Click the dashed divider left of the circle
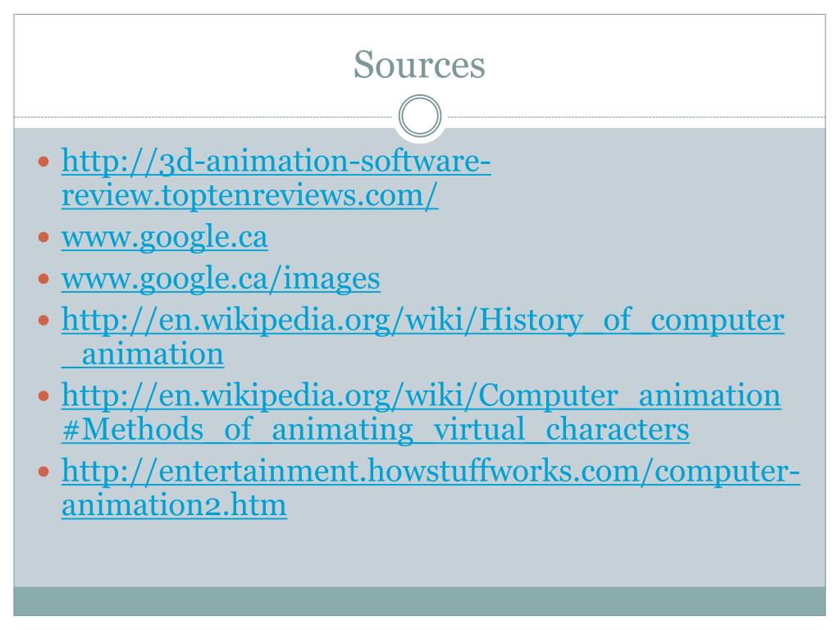Screen dimensions: 840x630 tap(203, 116)
